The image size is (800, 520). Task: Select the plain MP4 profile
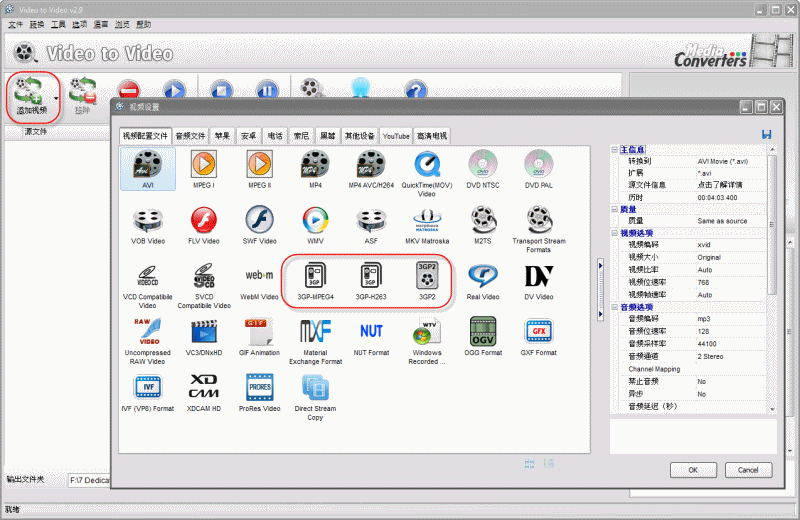(x=315, y=169)
